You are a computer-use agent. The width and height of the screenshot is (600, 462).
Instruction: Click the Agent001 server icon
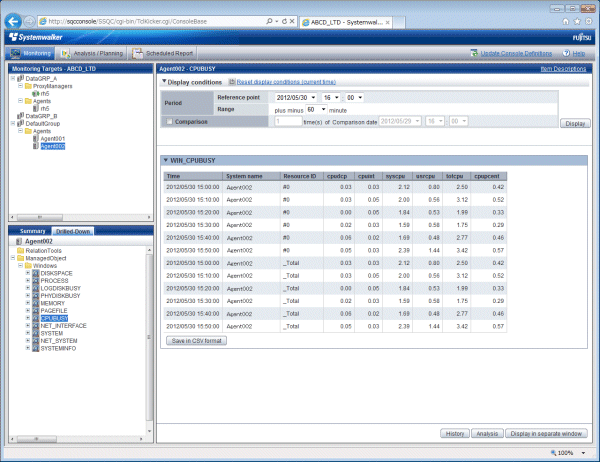click(x=36, y=139)
